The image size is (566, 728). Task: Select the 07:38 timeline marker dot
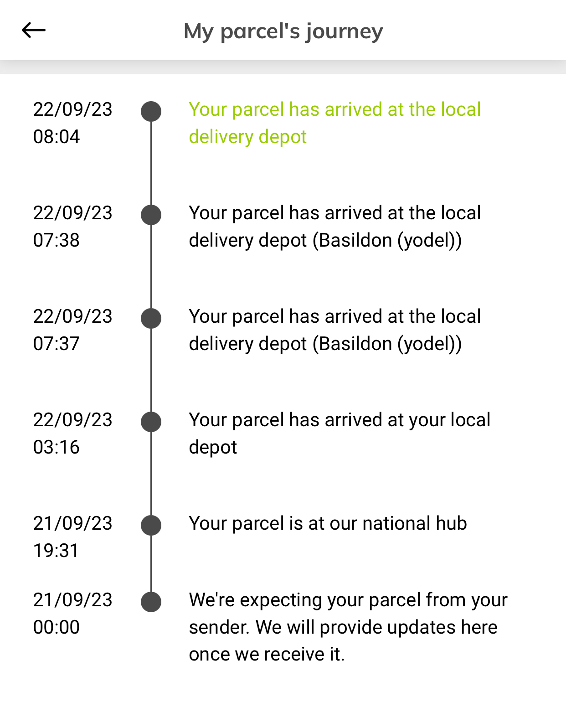click(151, 215)
